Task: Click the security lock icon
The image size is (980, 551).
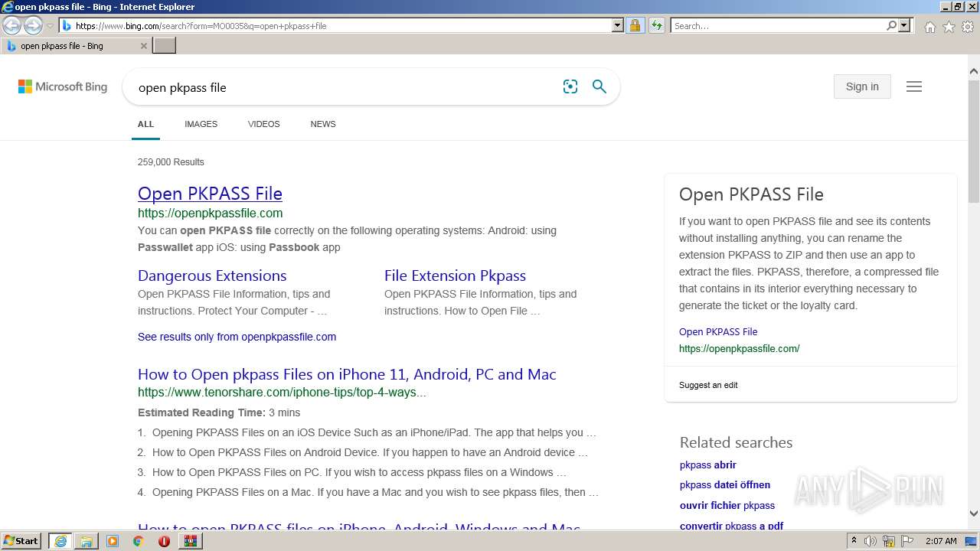Action: coord(635,26)
